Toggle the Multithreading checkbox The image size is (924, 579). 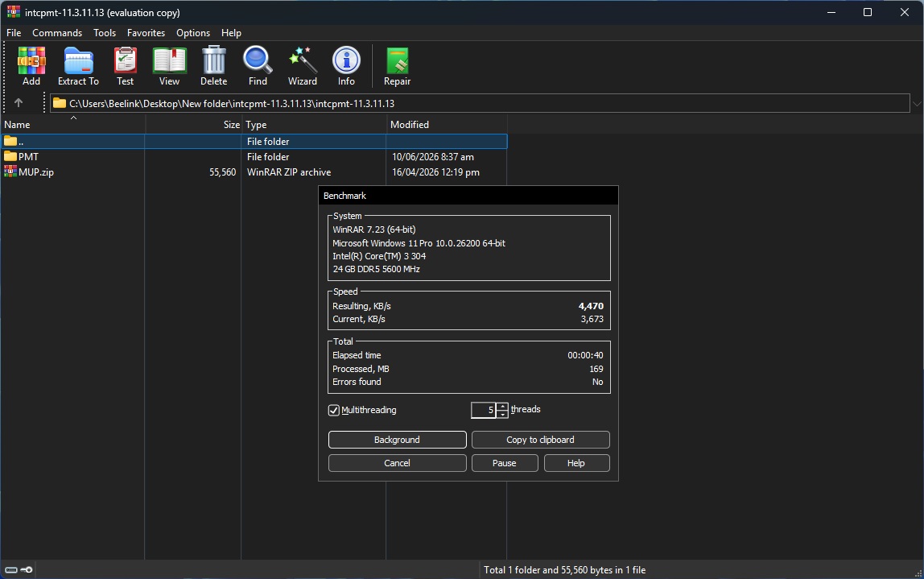coord(333,410)
